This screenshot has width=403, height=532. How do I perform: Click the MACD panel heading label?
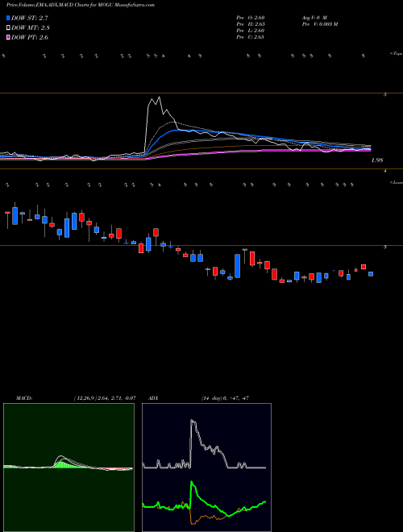(24, 397)
